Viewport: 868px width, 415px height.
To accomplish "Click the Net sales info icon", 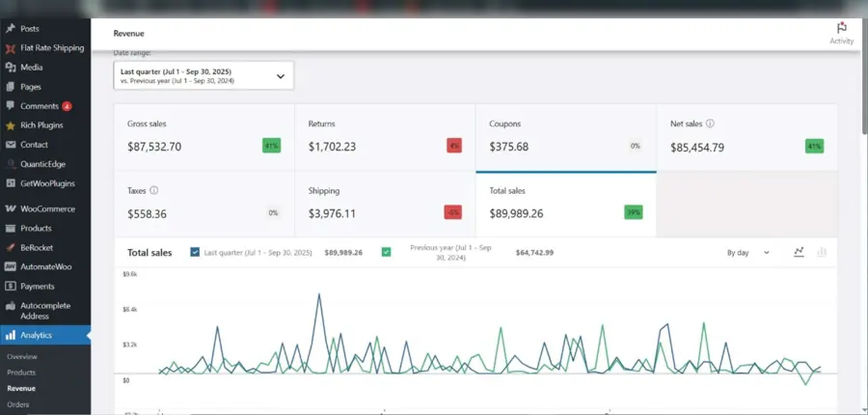I will 710,124.
